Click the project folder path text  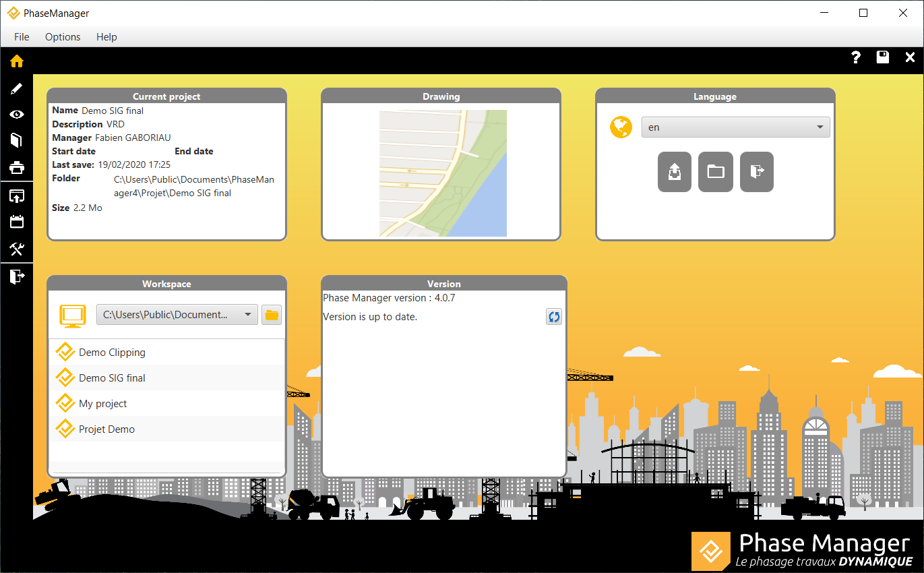(x=194, y=186)
